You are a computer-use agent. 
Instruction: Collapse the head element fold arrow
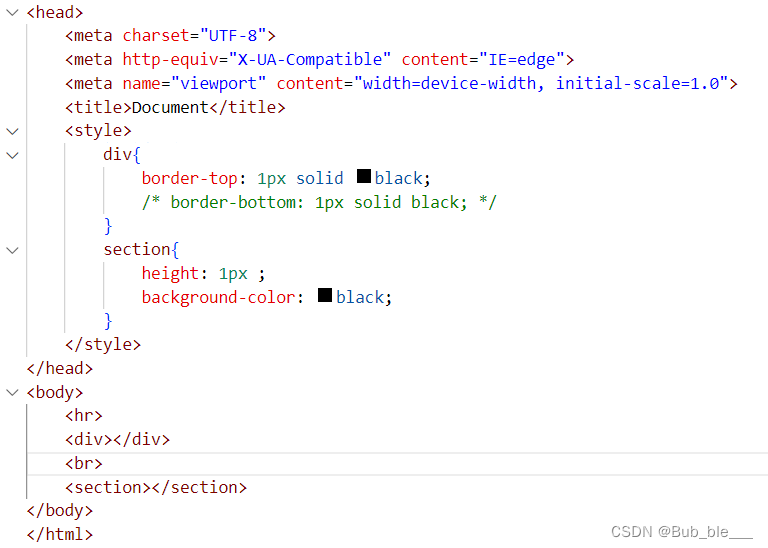12,12
